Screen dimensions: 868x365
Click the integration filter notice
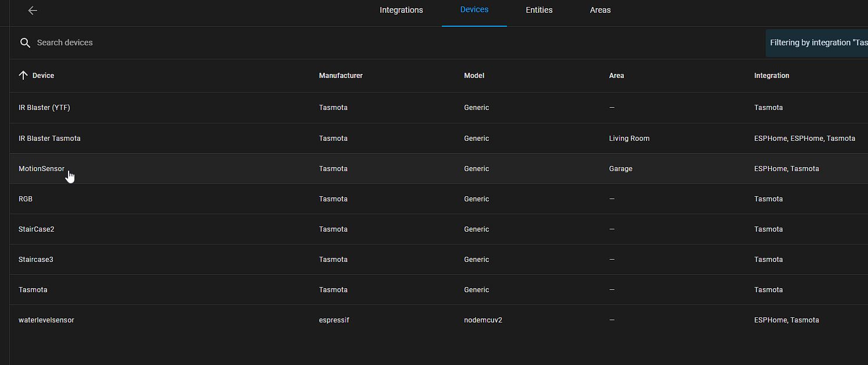coord(817,43)
